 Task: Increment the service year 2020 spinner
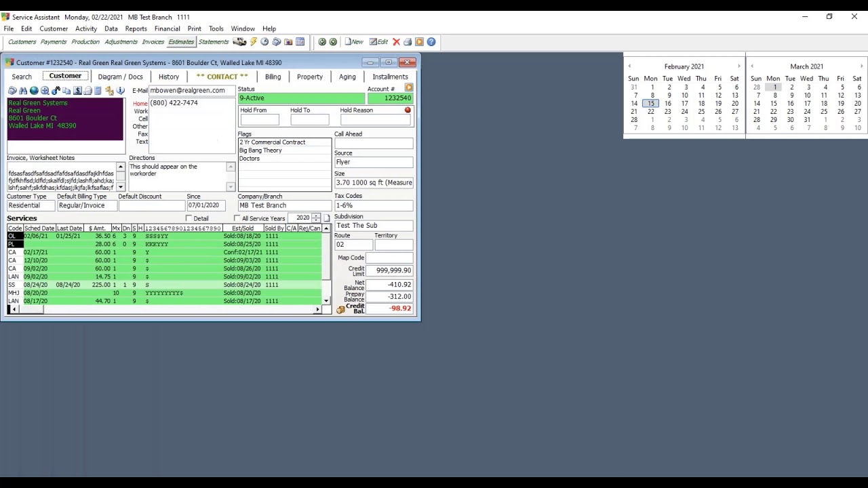316,216
